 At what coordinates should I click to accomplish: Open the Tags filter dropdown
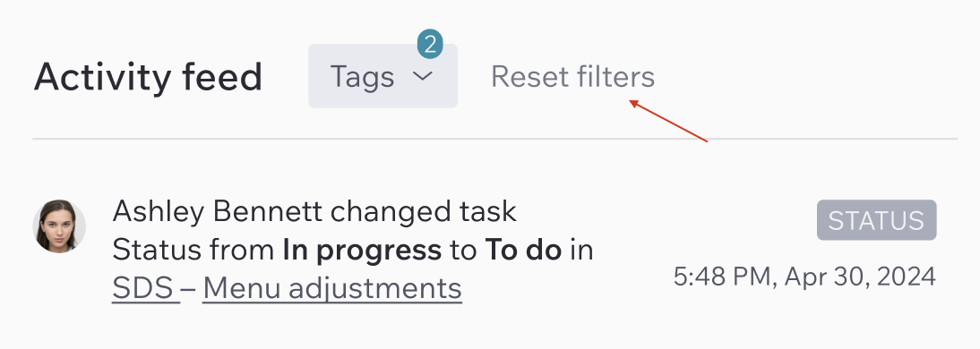[x=383, y=75]
